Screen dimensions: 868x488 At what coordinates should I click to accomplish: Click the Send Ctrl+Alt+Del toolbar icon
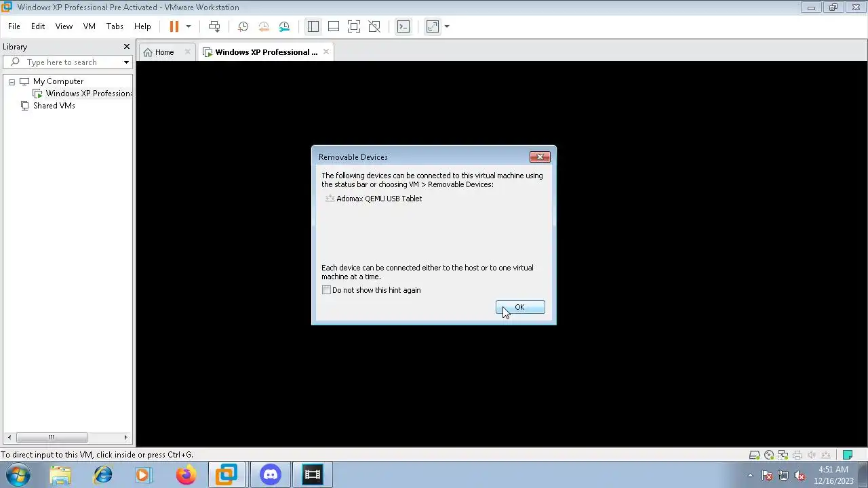(x=214, y=26)
